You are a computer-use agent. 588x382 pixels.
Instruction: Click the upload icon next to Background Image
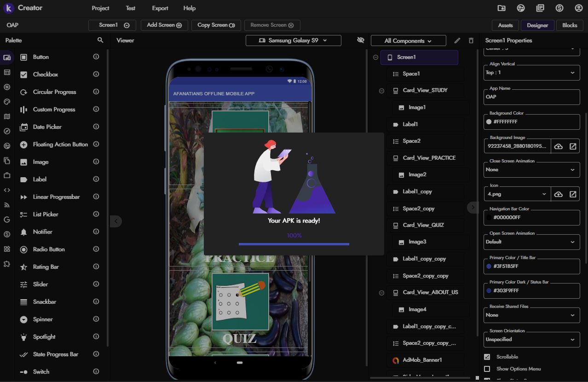pos(558,146)
